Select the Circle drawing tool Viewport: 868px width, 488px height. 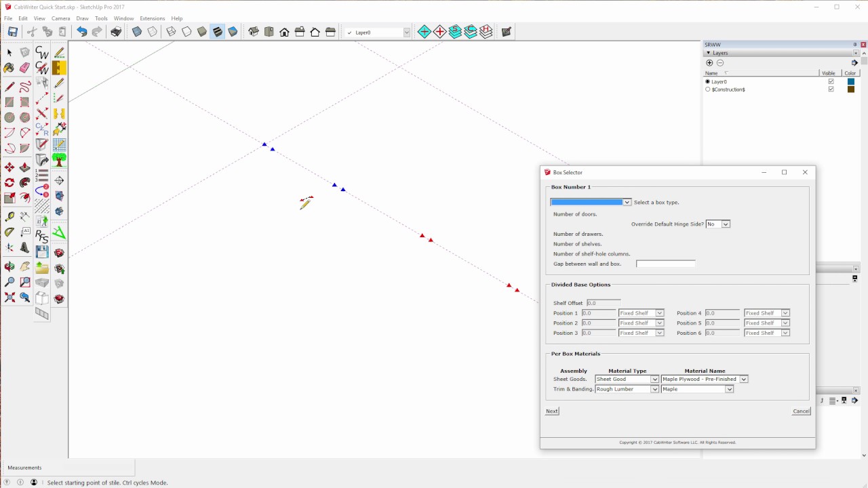click(x=9, y=117)
